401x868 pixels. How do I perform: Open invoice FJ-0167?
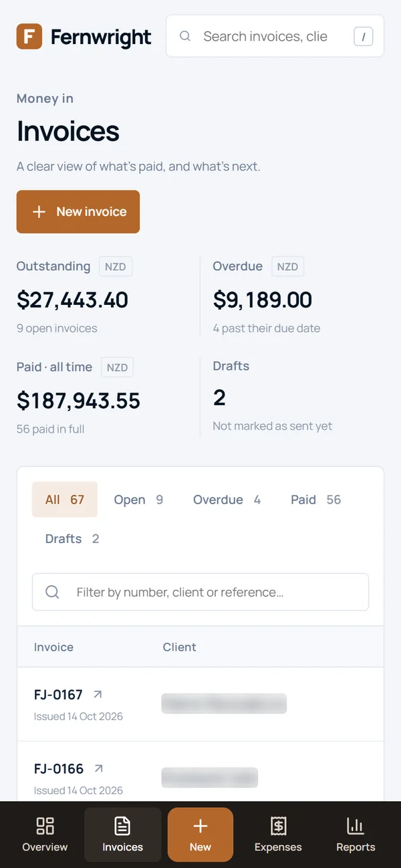(x=58, y=694)
